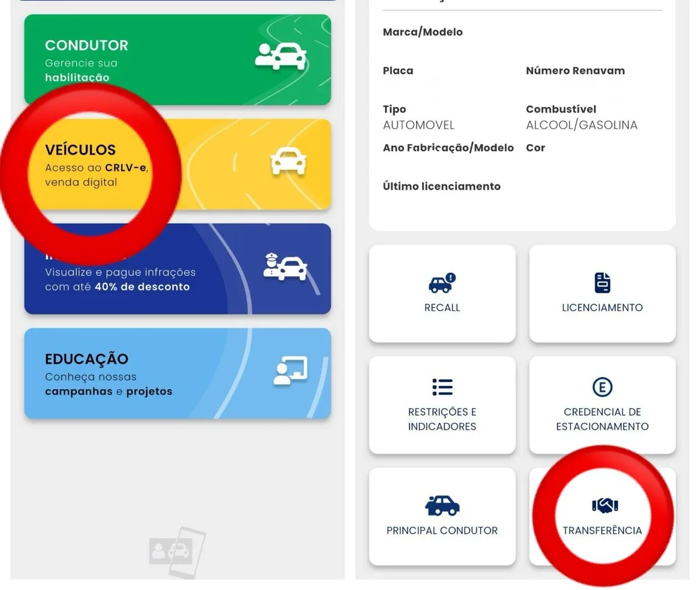Click the list icon above RESTRIÇÕES E INDICADORES
The height and width of the screenshot is (590, 700).
coord(442,387)
